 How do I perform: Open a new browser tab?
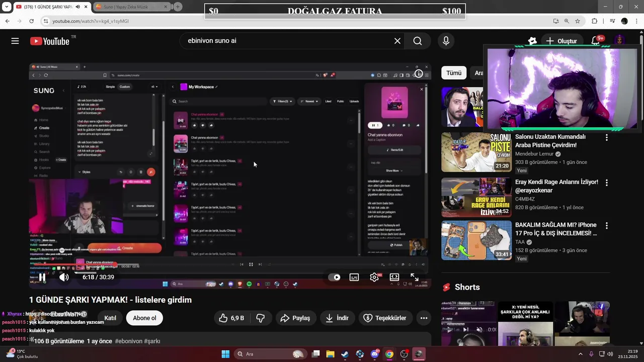tap(178, 7)
